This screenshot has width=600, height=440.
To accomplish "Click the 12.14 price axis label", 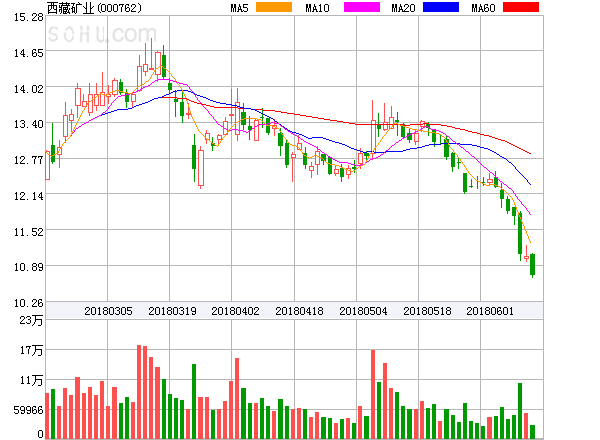I will tap(29, 196).
